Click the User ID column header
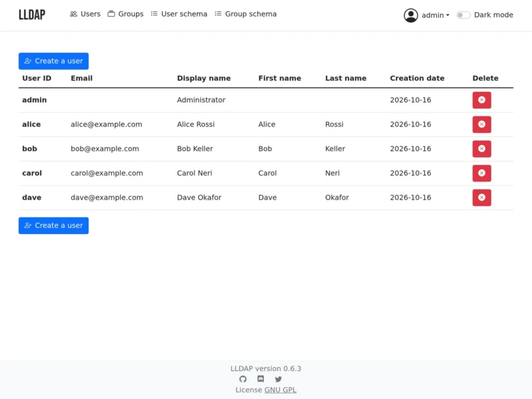This screenshot has height=399, width=532. (x=37, y=78)
